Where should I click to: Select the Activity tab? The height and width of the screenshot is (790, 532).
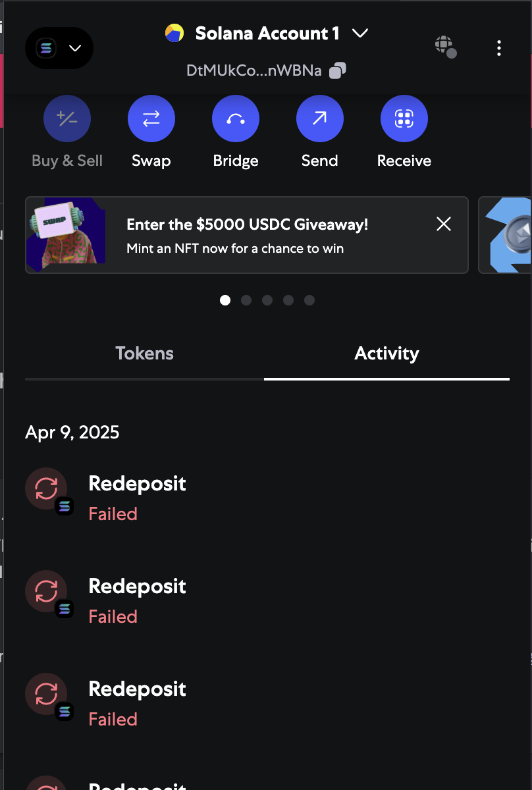point(386,354)
